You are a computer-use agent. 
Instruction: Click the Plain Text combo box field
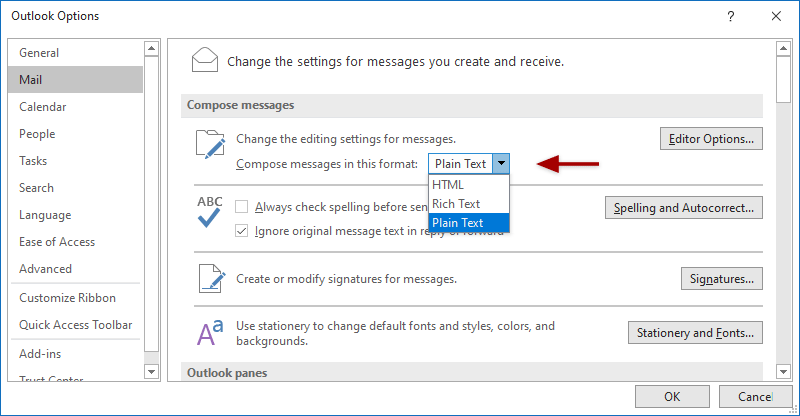461,164
